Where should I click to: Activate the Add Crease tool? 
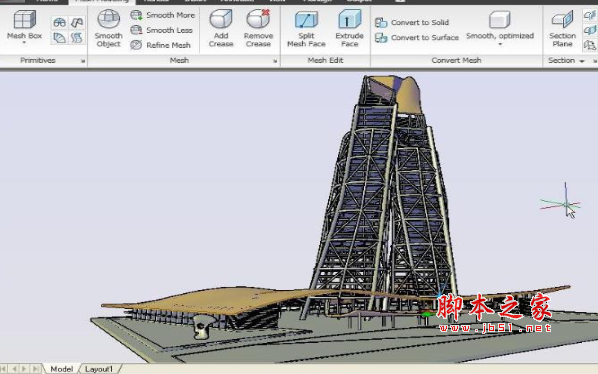[x=221, y=28]
